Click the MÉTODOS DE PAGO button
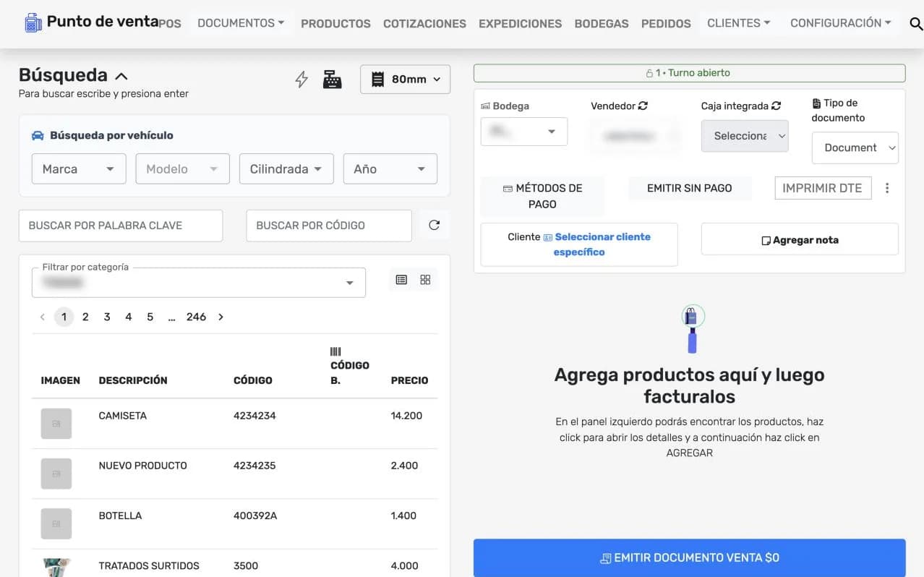This screenshot has height=577, width=924. [542, 196]
